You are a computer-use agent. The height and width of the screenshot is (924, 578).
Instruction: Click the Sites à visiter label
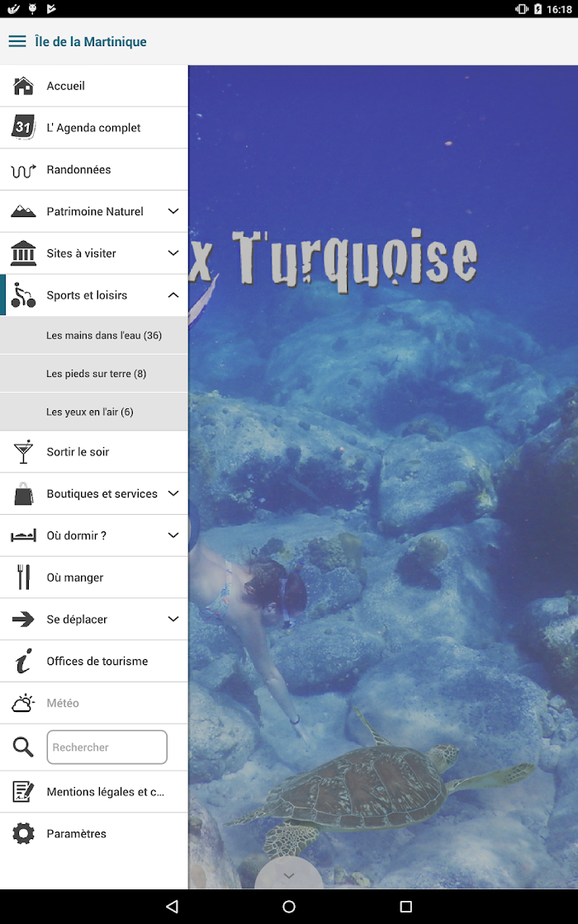click(x=82, y=253)
